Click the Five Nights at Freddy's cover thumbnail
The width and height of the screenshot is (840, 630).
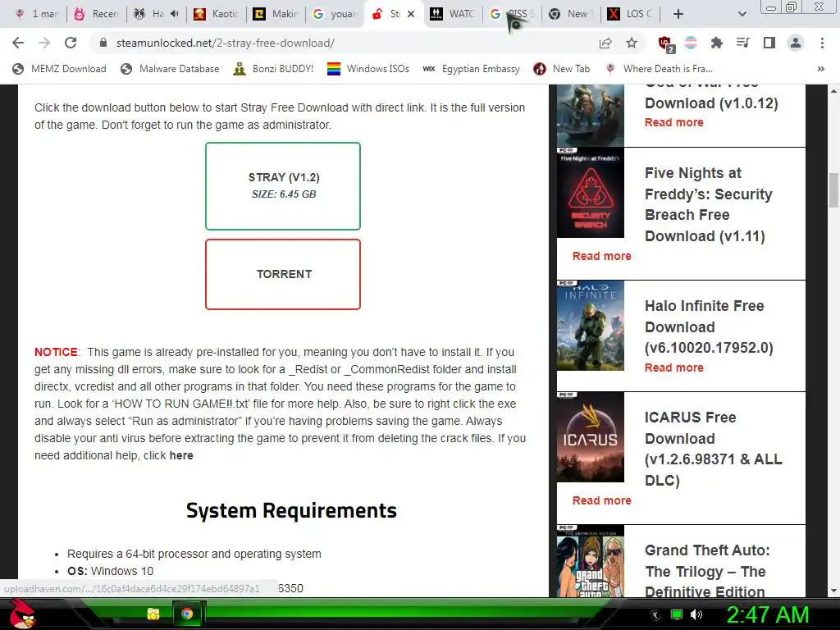point(591,193)
